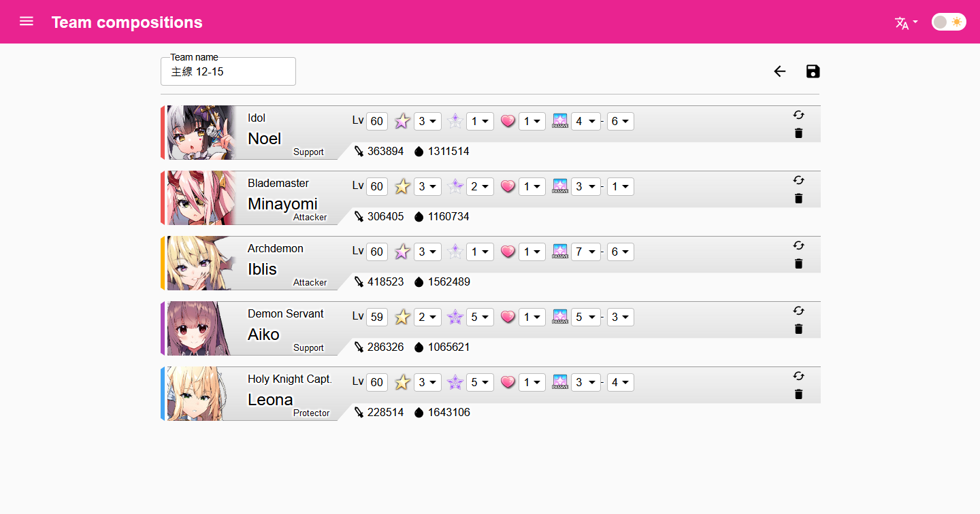
Task: Open Noel's passive level dropdown showing 4
Action: [x=585, y=121]
